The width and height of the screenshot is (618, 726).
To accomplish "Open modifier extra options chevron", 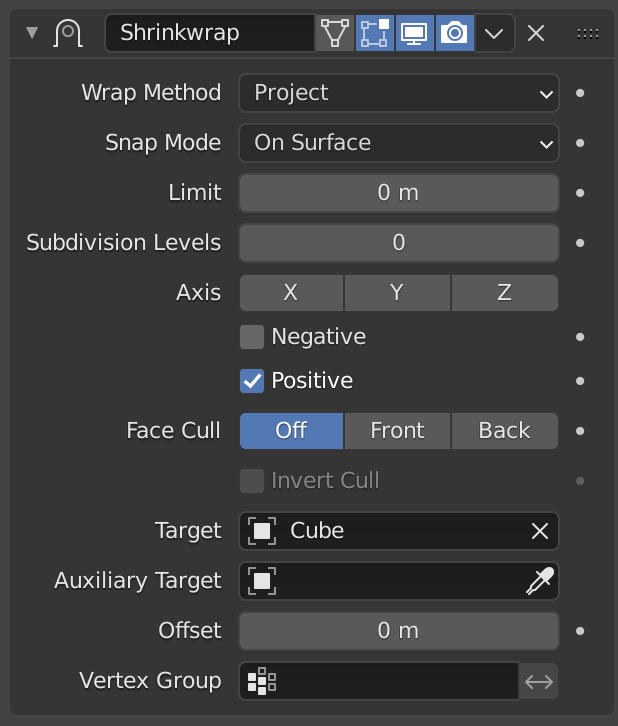I will (494, 33).
